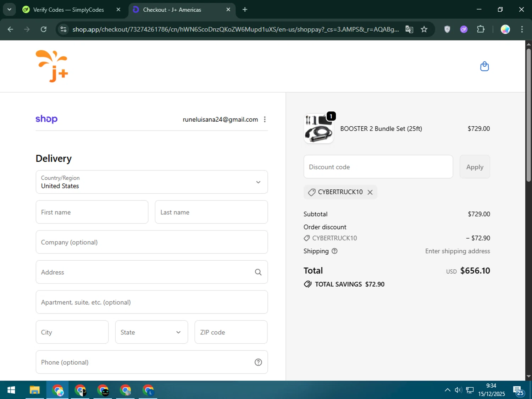
Task: Click the network tray icon
Action: (470, 390)
